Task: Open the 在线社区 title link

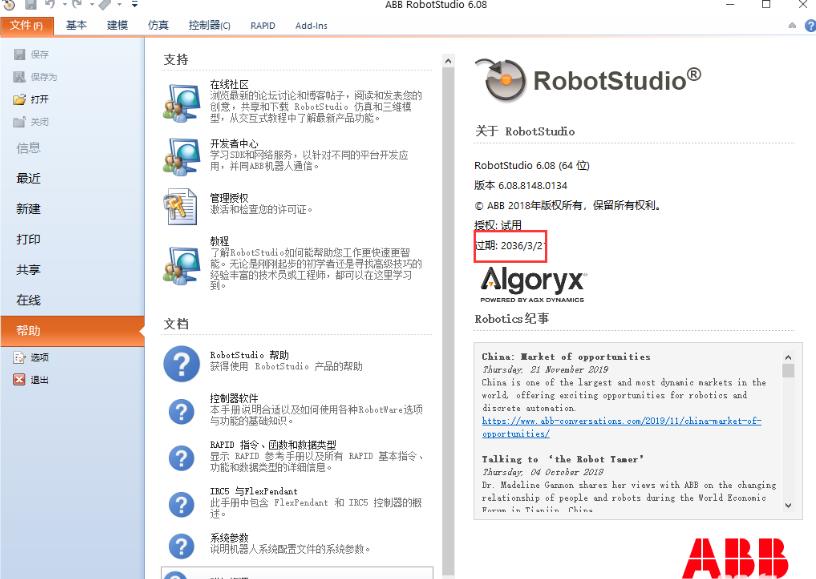Action: tap(229, 84)
